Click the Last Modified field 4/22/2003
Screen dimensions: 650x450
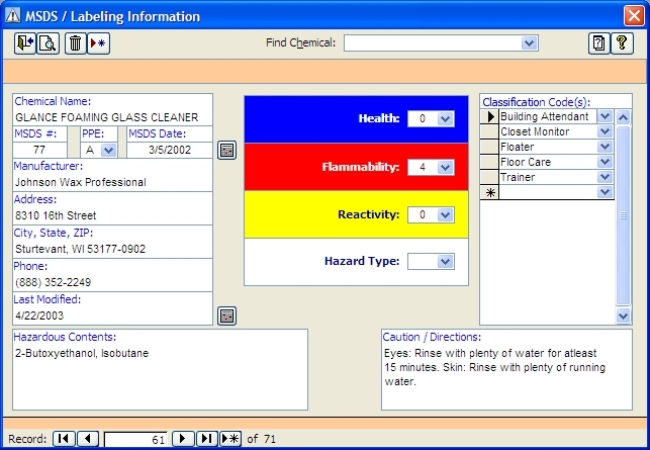[x=113, y=316]
